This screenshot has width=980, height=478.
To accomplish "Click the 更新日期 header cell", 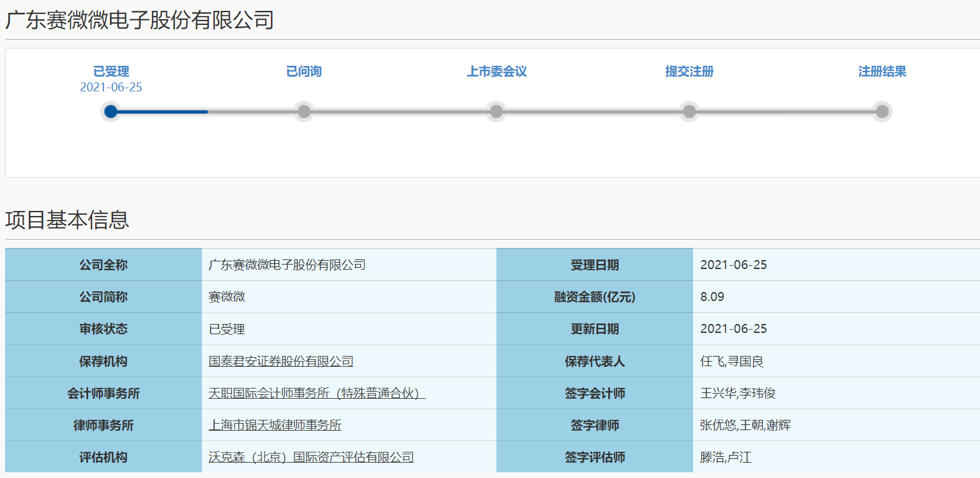I will (x=595, y=328).
